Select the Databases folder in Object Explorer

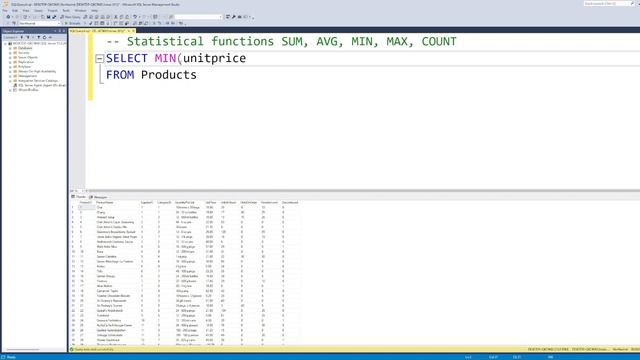pos(25,48)
